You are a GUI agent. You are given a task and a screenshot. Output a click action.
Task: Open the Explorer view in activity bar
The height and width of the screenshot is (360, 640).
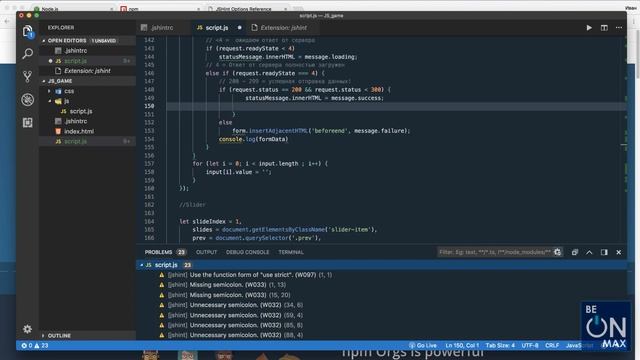[x=27, y=31]
